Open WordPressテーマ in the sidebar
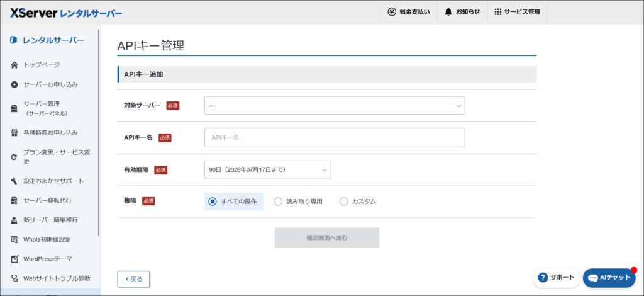The width and height of the screenshot is (644, 296). (x=48, y=259)
